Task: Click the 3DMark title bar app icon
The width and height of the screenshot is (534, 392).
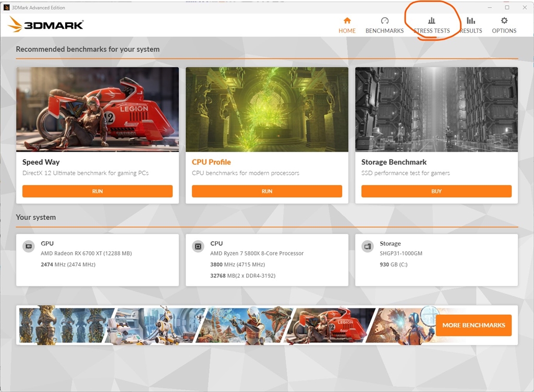Action: pos(6,7)
